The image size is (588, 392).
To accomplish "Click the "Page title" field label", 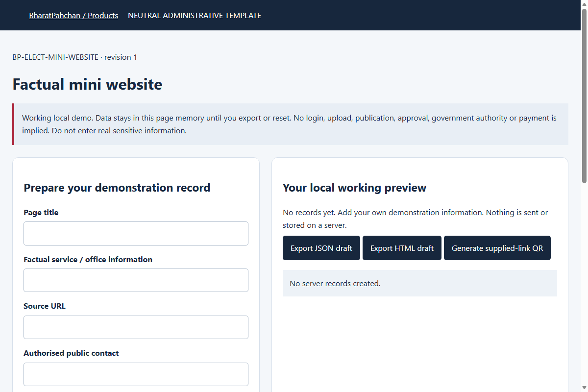I will tap(41, 212).
